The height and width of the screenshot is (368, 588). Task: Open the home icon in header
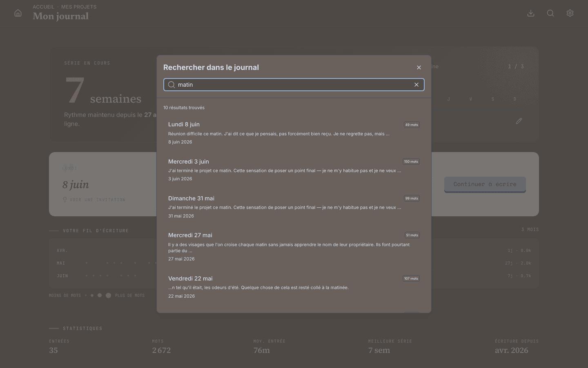(18, 13)
